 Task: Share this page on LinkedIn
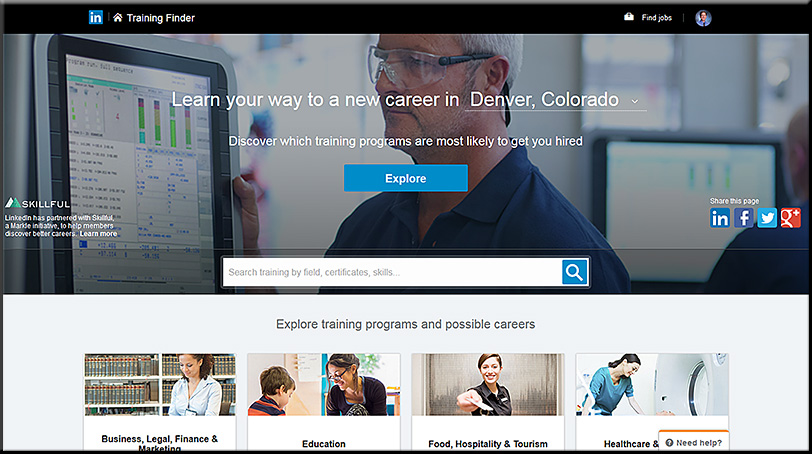pos(720,218)
